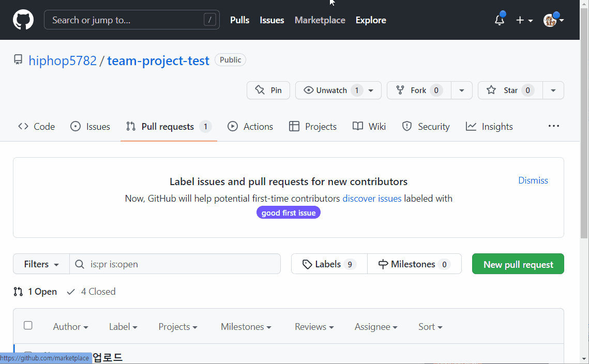
Task: Open notifications bell icon
Action: (x=499, y=20)
